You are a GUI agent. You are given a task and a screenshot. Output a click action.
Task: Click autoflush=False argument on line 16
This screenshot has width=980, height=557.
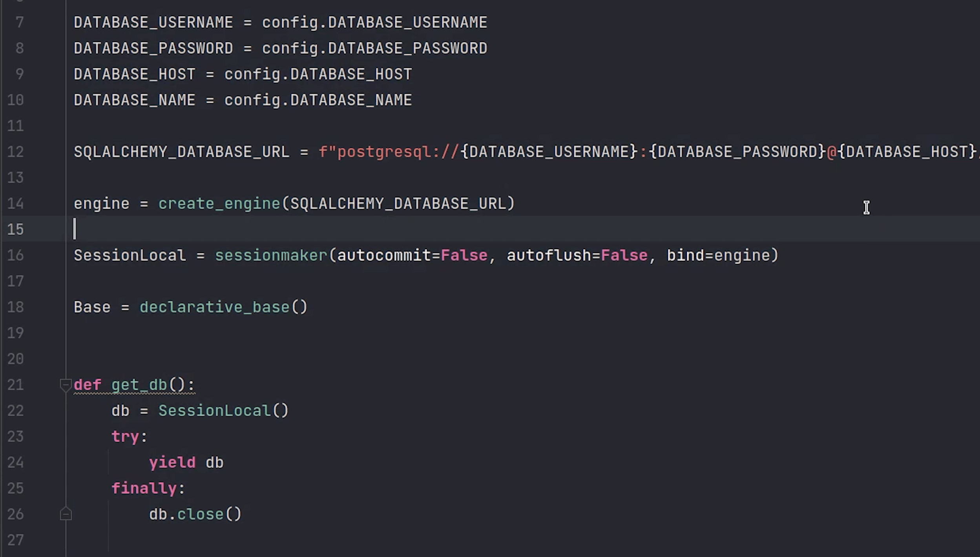[x=577, y=255]
